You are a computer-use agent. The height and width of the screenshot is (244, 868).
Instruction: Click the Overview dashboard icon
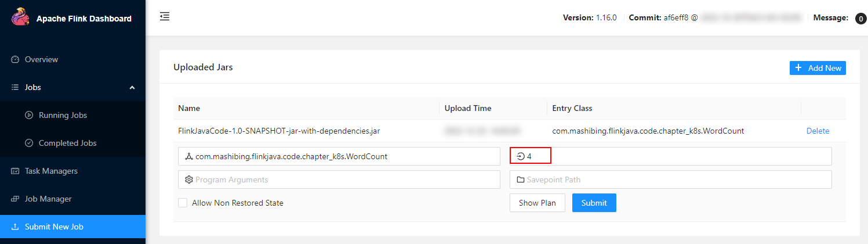point(16,59)
